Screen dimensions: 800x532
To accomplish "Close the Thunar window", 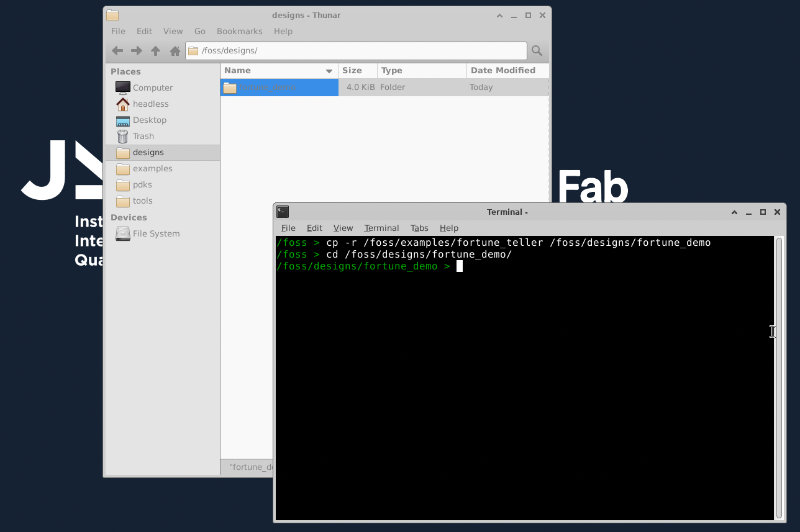I will (542, 16).
